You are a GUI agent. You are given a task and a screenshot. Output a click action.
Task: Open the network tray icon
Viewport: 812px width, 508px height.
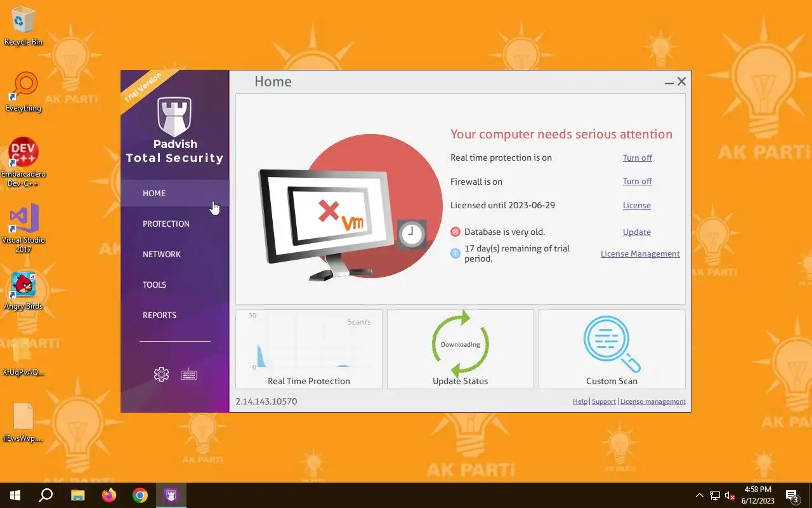(715, 495)
